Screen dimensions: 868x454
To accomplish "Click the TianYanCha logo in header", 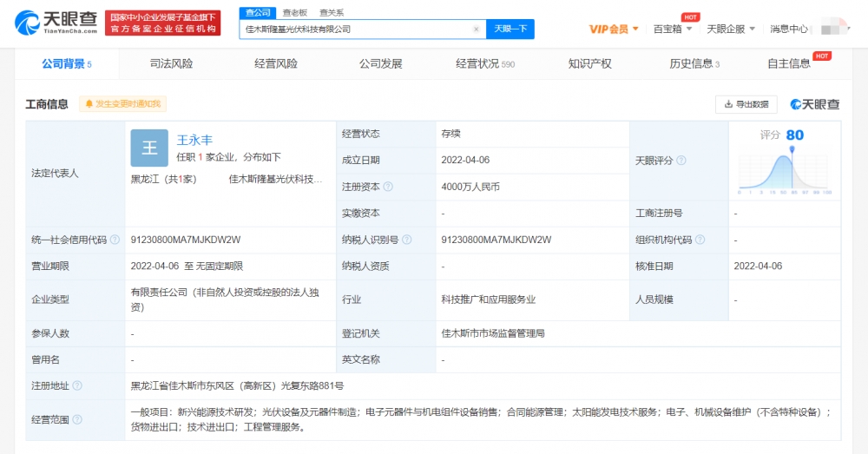I will click(x=56, y=23).
